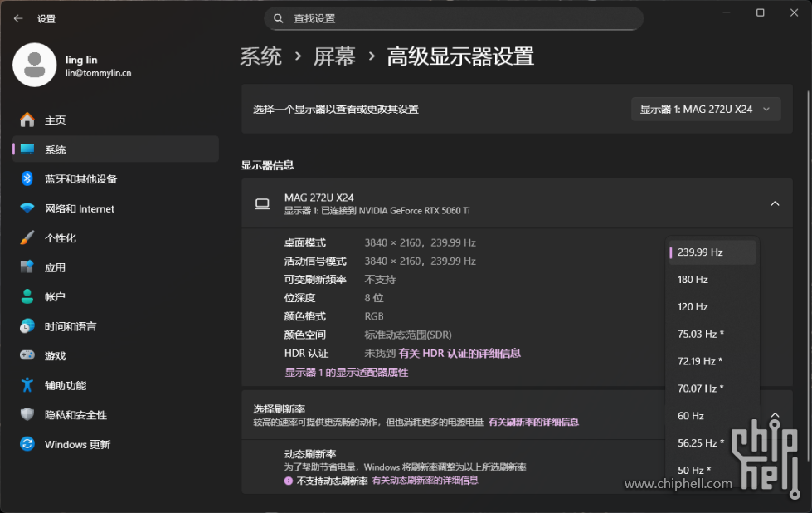Image resolution: width=812 pixels, height=513 pixels.
Task: Click the Windows 更新 sync icon
Action: point(27,444)
